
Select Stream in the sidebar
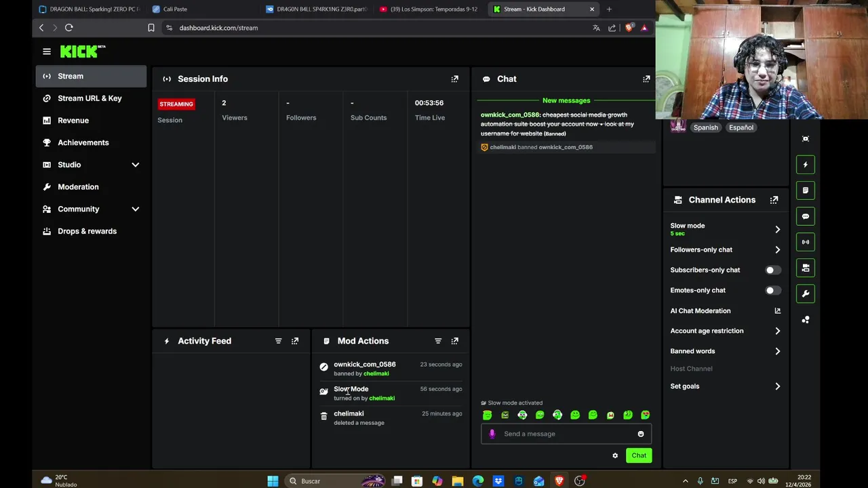(x=91, y=76)
